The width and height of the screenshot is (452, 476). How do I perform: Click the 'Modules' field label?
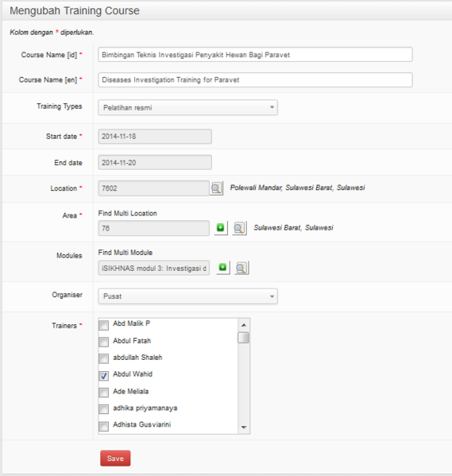(x=69, y=256)
